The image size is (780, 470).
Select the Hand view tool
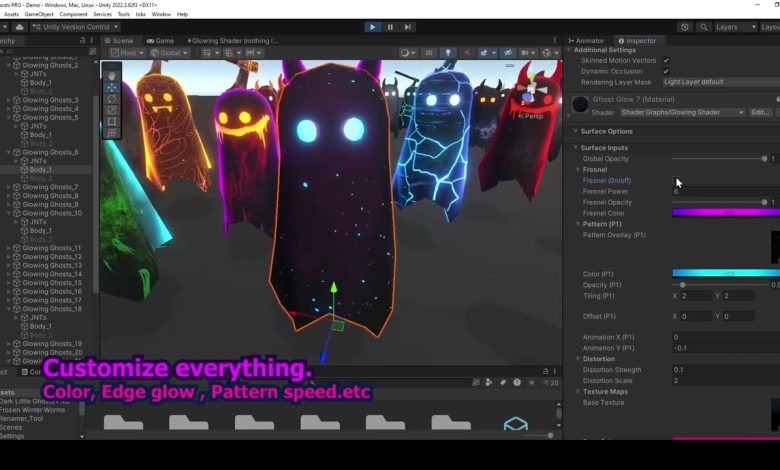pyautogui.click(x=112, y=75)
